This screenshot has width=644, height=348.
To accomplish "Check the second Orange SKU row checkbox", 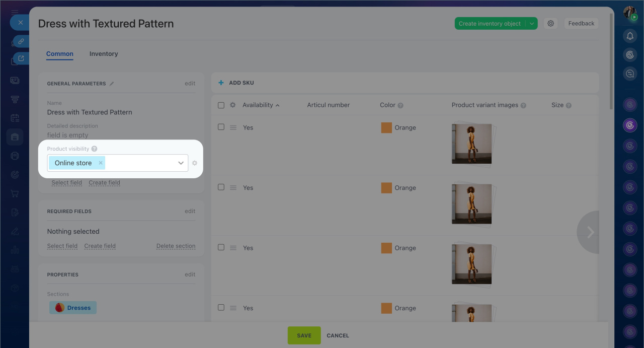I will pos(221,187).
